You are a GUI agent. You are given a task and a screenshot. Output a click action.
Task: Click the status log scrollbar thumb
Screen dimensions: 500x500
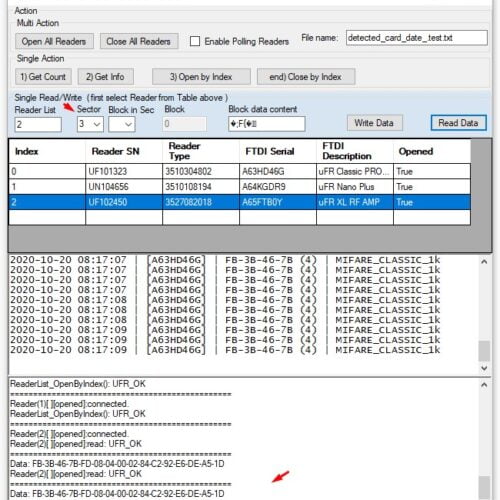pyautogui.click(x=484, y=488)
